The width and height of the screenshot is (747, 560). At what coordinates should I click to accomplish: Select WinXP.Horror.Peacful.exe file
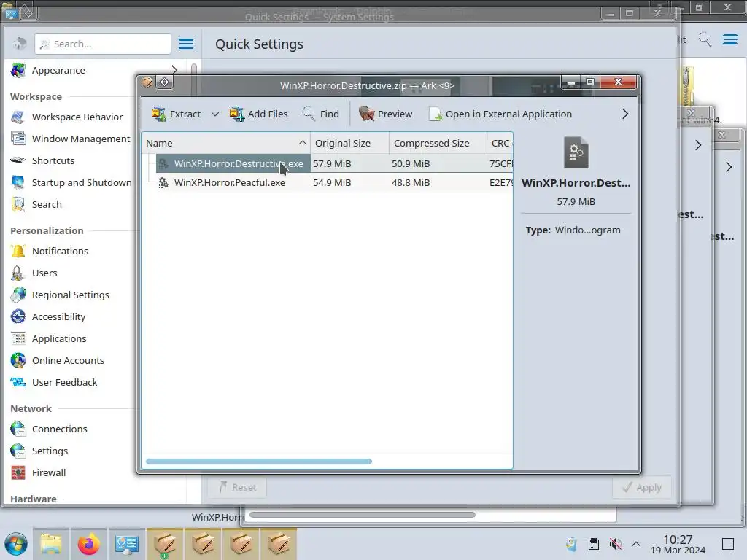click(230, 183)
